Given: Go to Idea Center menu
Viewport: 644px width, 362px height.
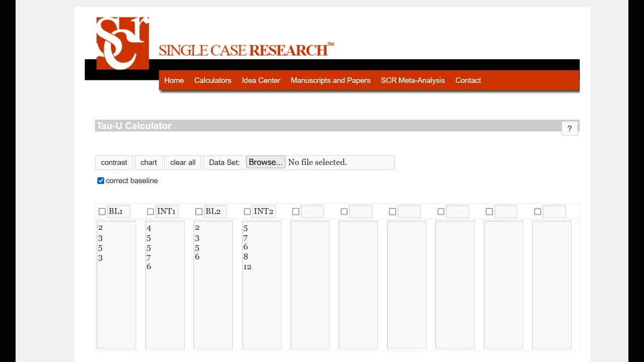Looking at the screenshot, I should (x=261, y=80).
